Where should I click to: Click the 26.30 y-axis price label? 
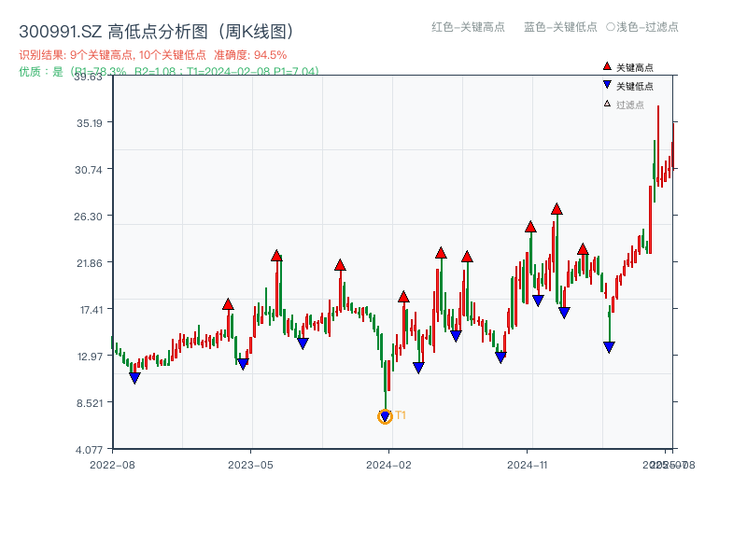tap(88, 217)
